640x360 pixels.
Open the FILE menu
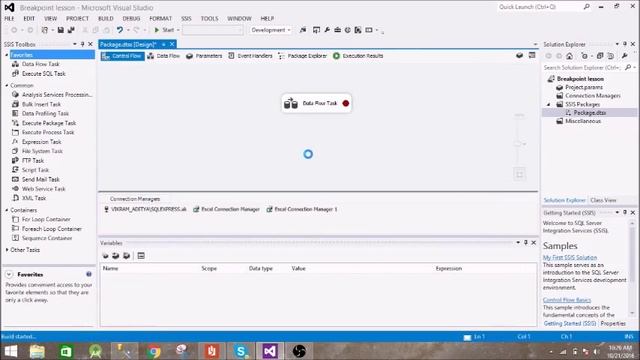tap(9, 18)
